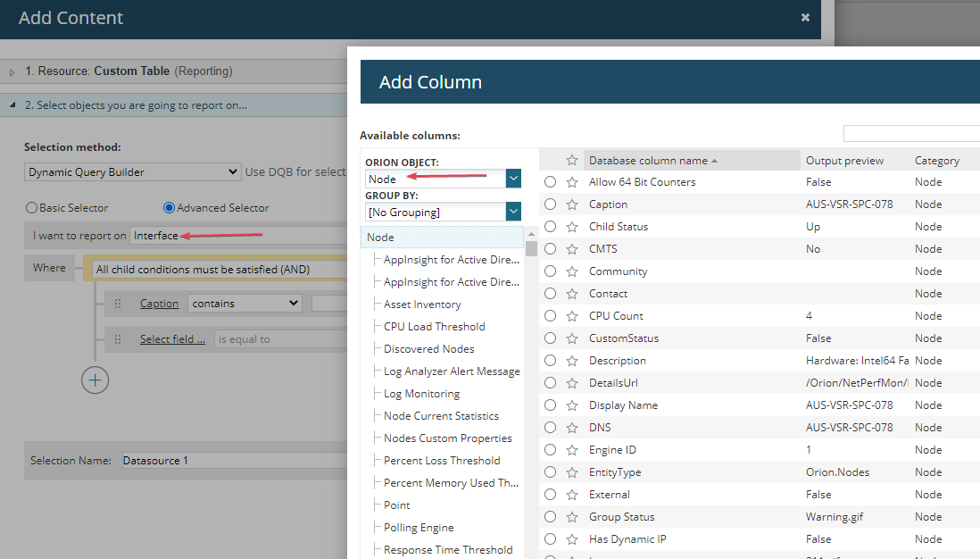Select the Allow 64 Bit Counters radio button
The height and width of the screenshot is (559, 980).
click(551, 182)
